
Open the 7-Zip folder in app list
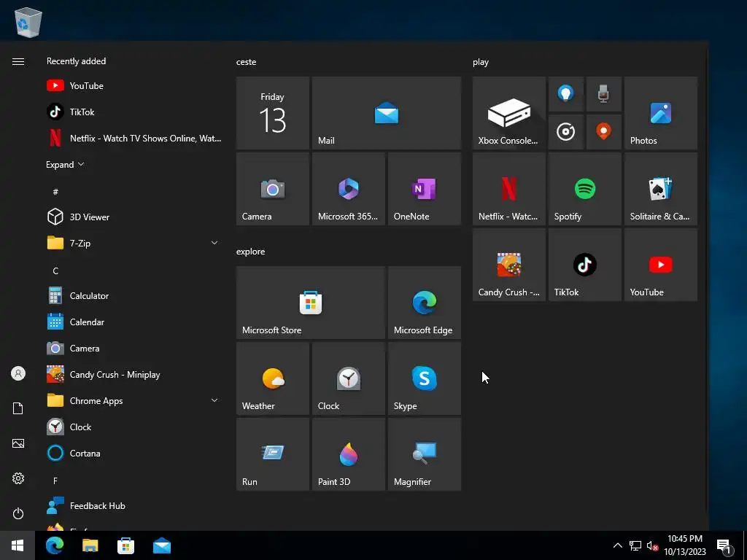[133, 243]
